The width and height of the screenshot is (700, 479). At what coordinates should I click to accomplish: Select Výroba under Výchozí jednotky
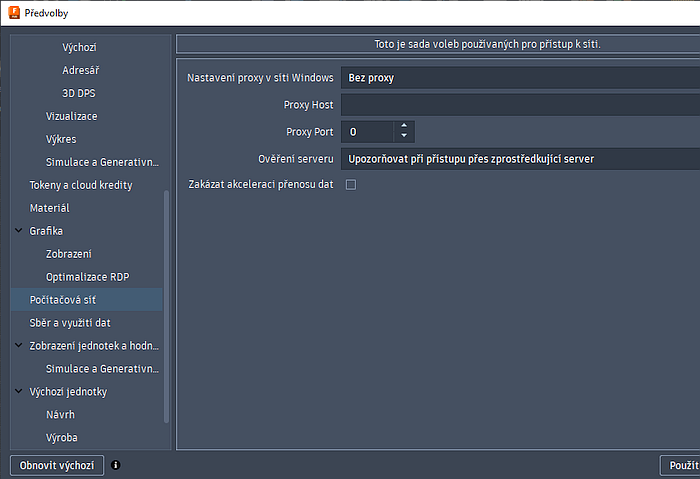coord(61,438)
